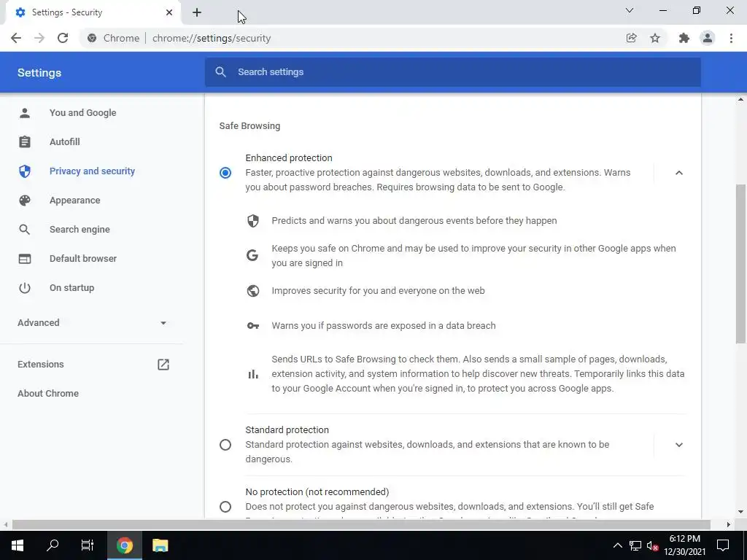Image resolution: width=747 pixels, height=560 pixels.
Task: Select No protection radio button
Action: point(225,507)
